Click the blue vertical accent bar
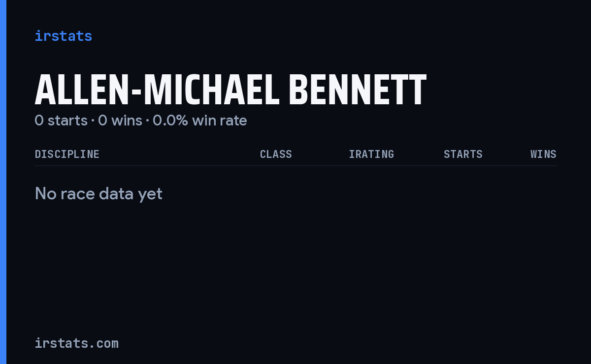The image size is (591, 364). 3,182
